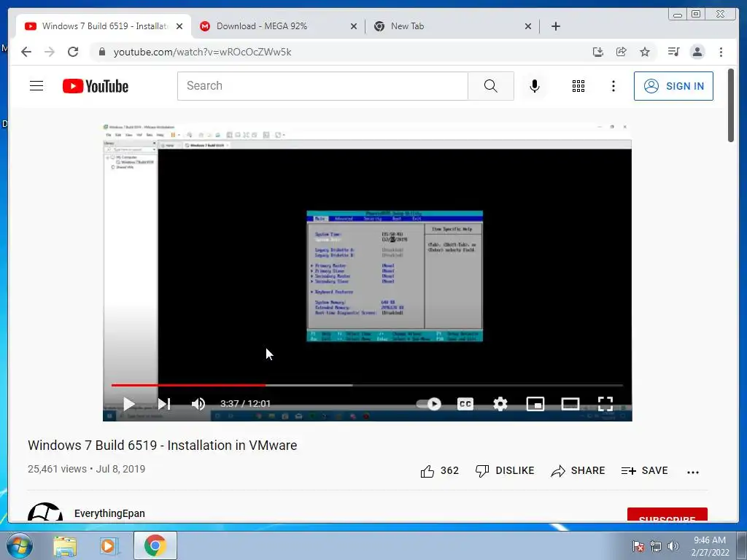Bookmark this page with the star icon
Viewport: 747px width, 560px height.
[645, 52]
